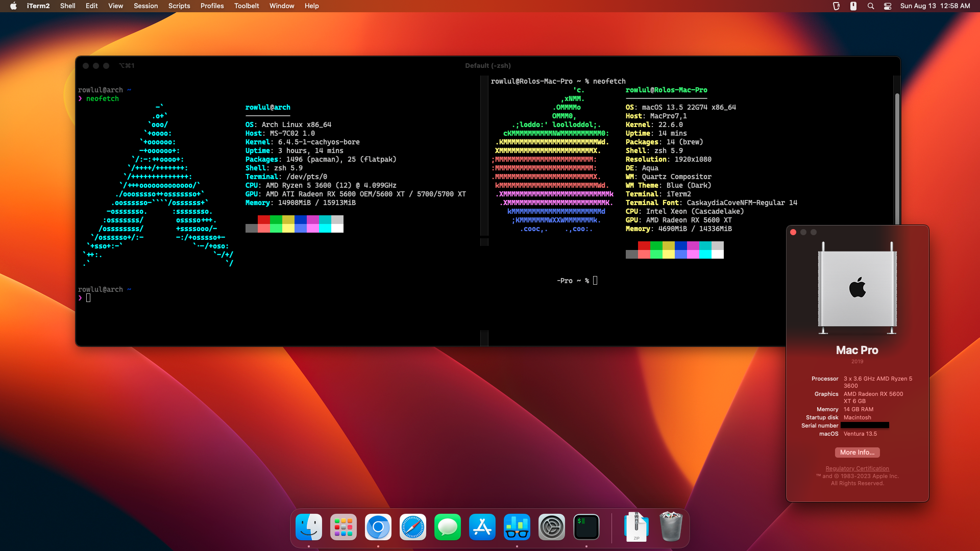Click the 'MacPro7,1' host value
The height and width of the screenshot is (551, 980).
(x=669, y=116)
